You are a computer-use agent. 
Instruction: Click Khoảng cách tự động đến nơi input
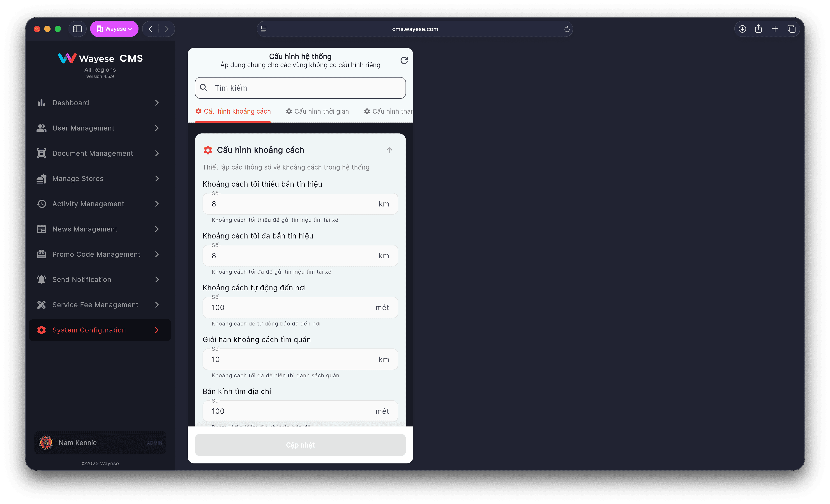300,307
